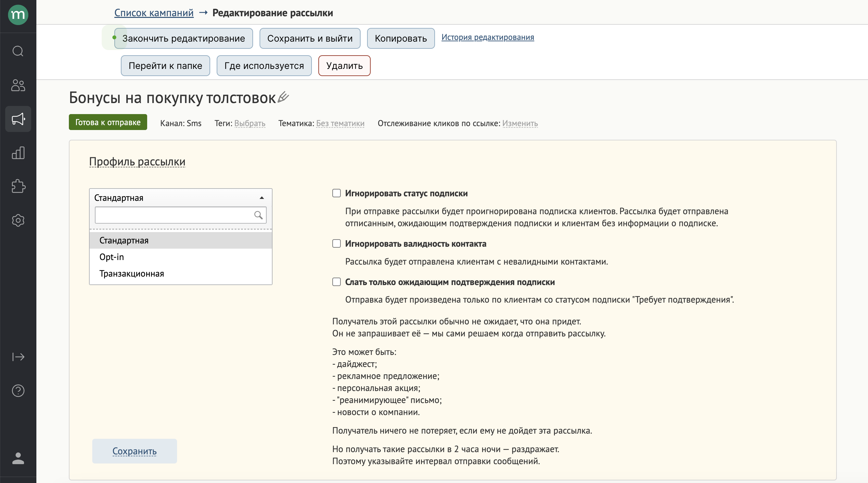Open the integrations puzzle icon
This screenshot has height=483, width=868.
[18, 186]
